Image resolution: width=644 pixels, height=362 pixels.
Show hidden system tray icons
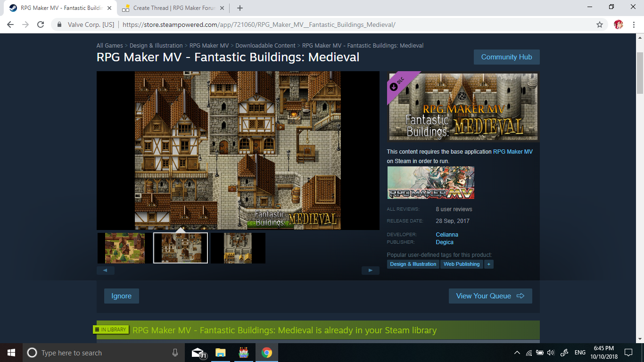pos(517,353)
